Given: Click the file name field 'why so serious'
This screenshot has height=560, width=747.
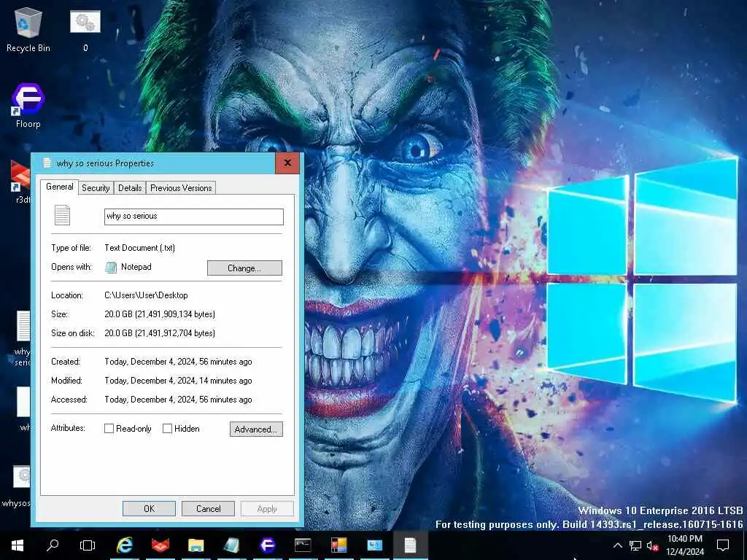Looking at the screenshot, I should [194, 216].
